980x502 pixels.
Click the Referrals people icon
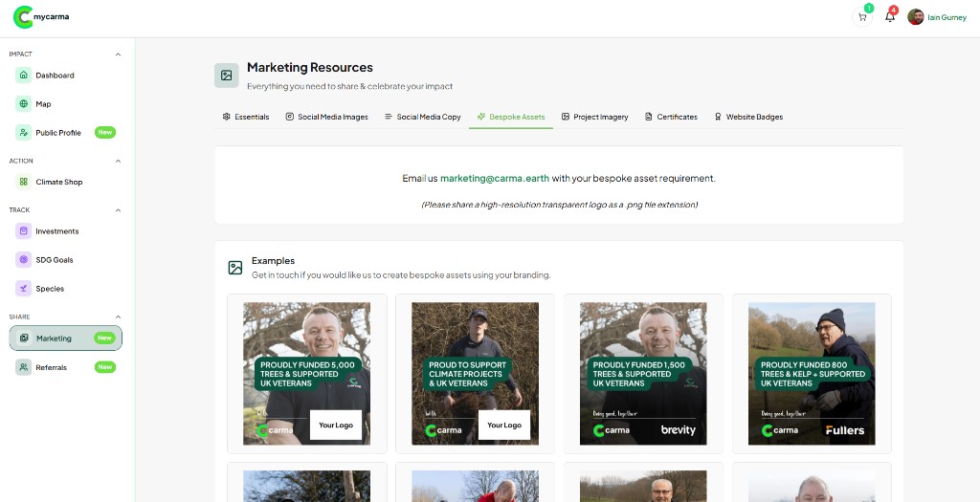click(24, 367)
